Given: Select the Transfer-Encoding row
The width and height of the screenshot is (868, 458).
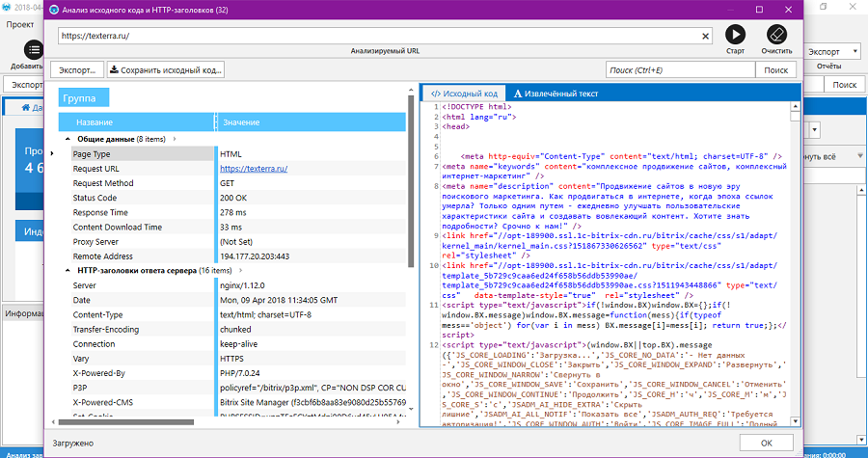Looking at the screenshot, I should point(238,330).
